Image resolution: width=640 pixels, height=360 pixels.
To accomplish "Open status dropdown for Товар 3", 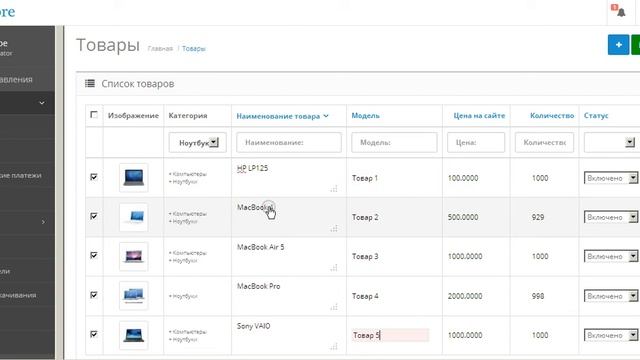I will [611, 256].
